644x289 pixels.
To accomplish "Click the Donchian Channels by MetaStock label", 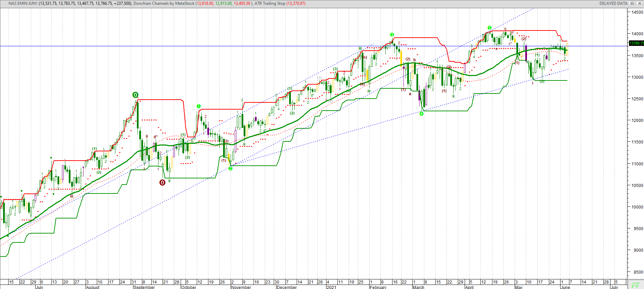I will [164, 3].
